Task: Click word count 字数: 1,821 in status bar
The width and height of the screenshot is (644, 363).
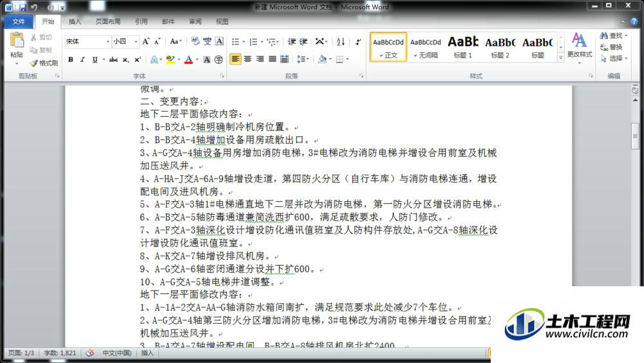Action: coord(60,353)
